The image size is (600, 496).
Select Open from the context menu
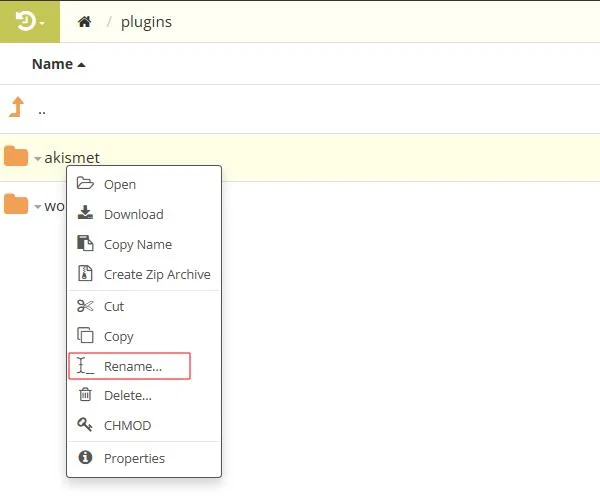coord(119,184)
